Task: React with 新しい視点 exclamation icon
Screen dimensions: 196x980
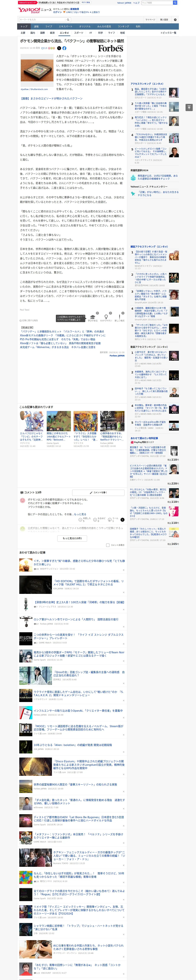Action: tap(120, 317)
